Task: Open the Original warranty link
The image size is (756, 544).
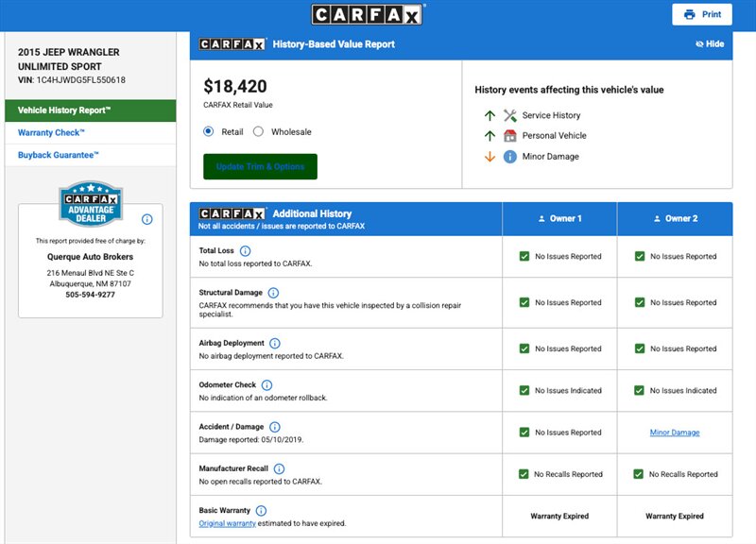Action: (227, 523)
